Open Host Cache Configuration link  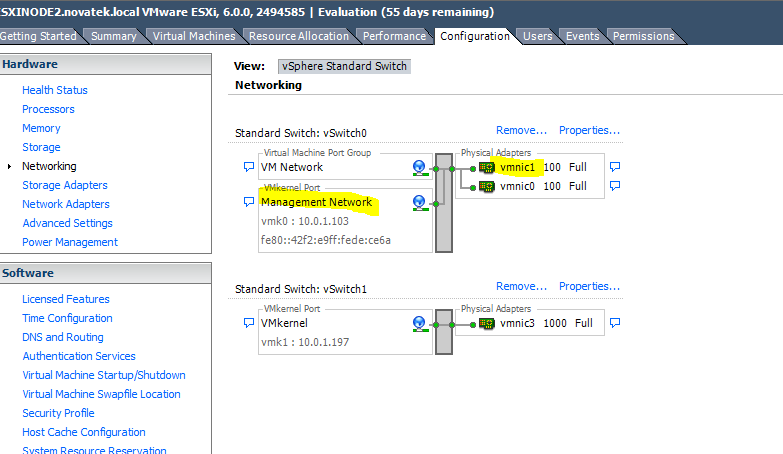[84, 432]
